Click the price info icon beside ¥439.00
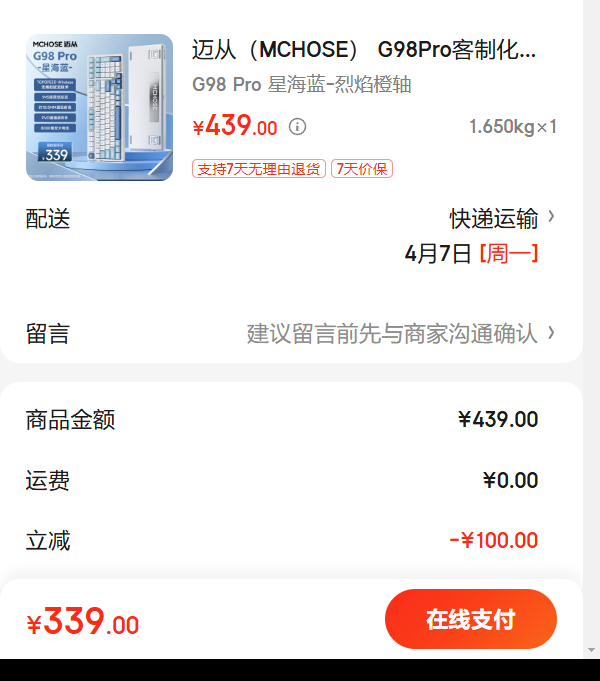600x681 pixels. pos(298,127)
